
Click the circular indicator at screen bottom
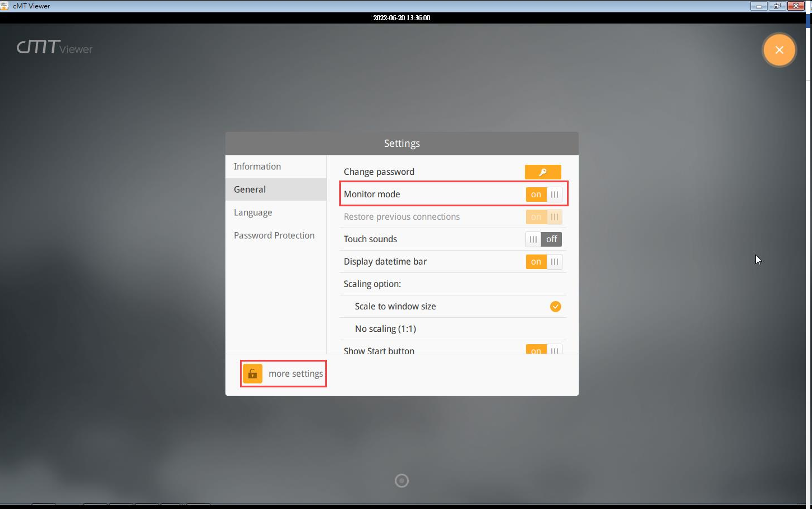point(402,480)
